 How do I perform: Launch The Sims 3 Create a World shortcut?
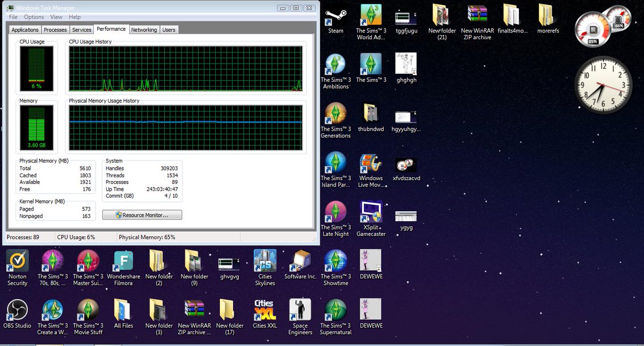pyautogui.click(x=53, y=317)
